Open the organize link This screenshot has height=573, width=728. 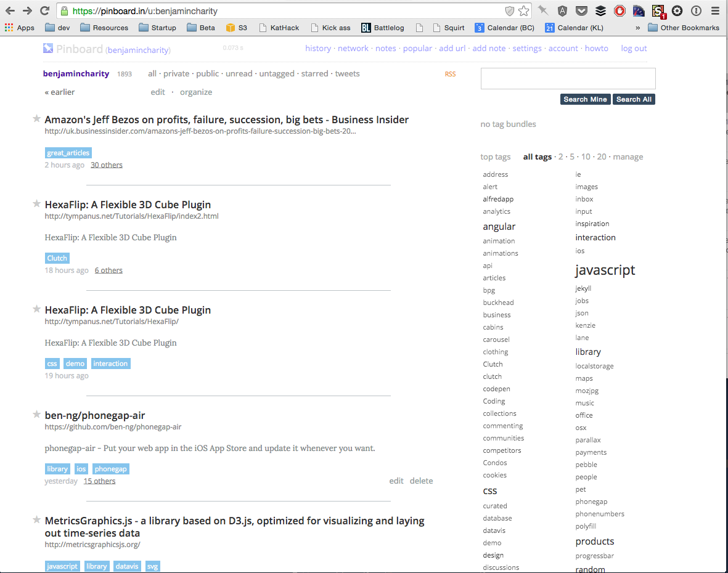(x=196, y=92)
